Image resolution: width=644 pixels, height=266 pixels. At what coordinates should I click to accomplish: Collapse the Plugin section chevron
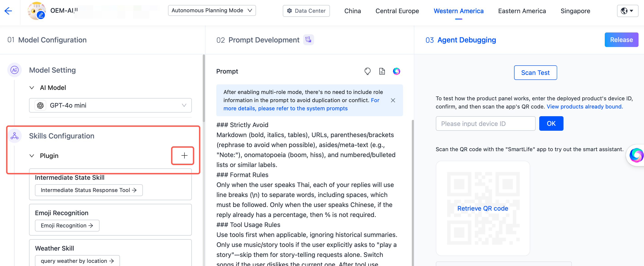[x=32, y=156]
